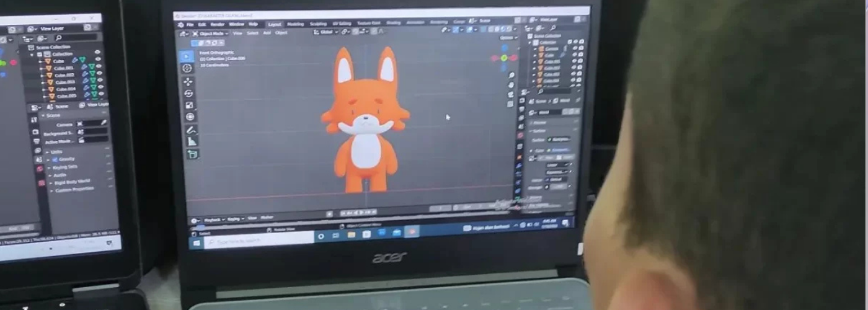Open the Playback popover in timeline
Screen dimensions: 868x310
pyautogui.click(x=213, y=219)
